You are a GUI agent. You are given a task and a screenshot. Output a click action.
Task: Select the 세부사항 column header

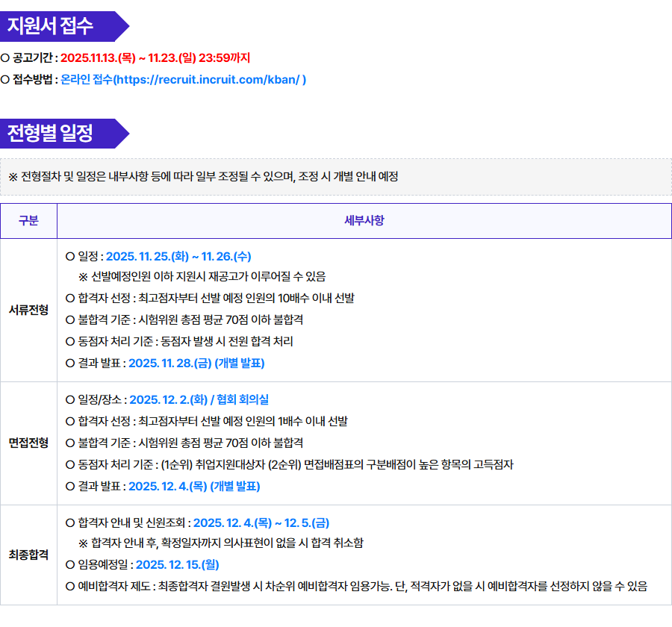pyautogui.click(x=364, y=221)
